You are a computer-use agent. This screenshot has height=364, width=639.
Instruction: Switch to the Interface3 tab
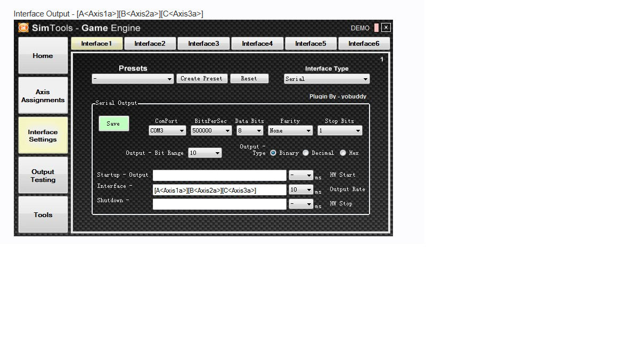[x=203, y=44]
